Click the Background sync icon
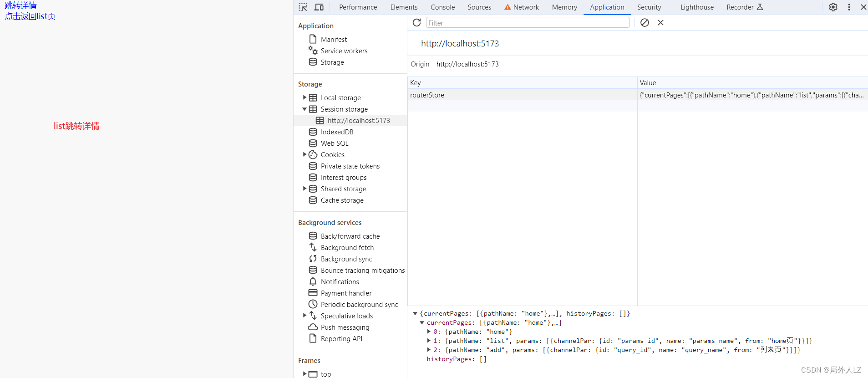 tap(313, 259)
